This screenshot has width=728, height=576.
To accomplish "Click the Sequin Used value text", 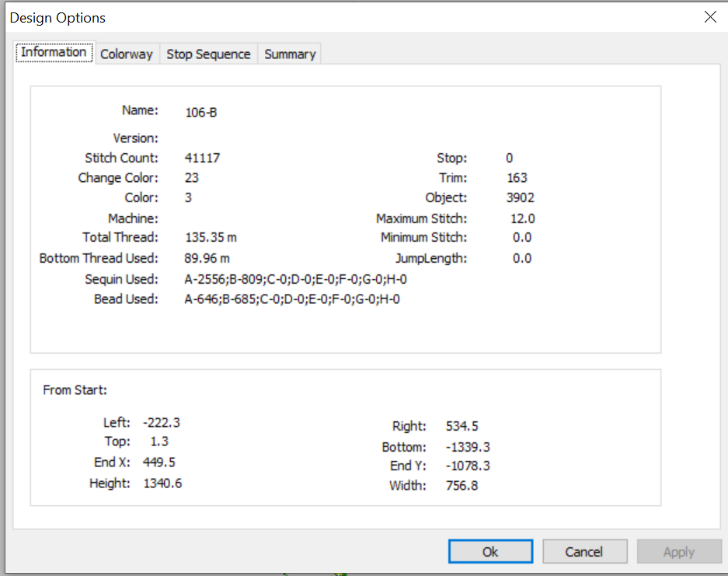I will pyautogui.click(x=296, y=279).
